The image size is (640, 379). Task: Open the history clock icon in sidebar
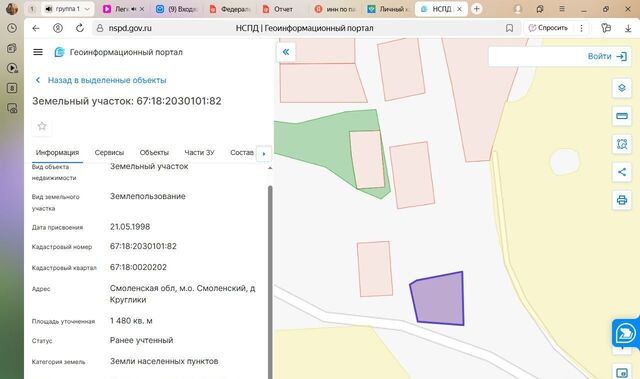12,28
